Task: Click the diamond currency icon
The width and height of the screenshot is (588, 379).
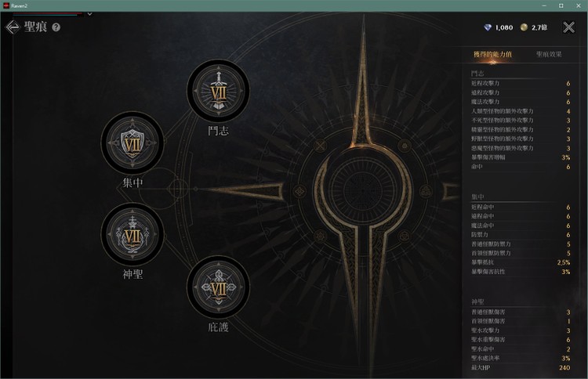Action: (487, 27)
